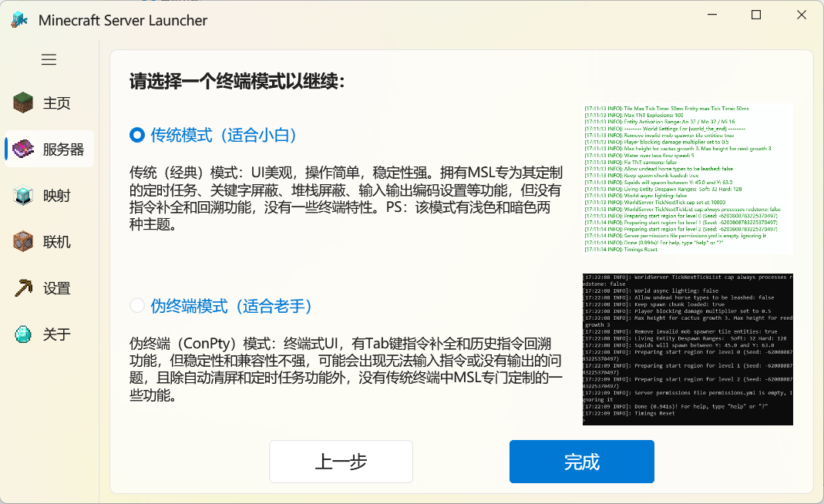
Task: Choose 伪终端模式 for terminal mode
Action: (x=136, y=305)
